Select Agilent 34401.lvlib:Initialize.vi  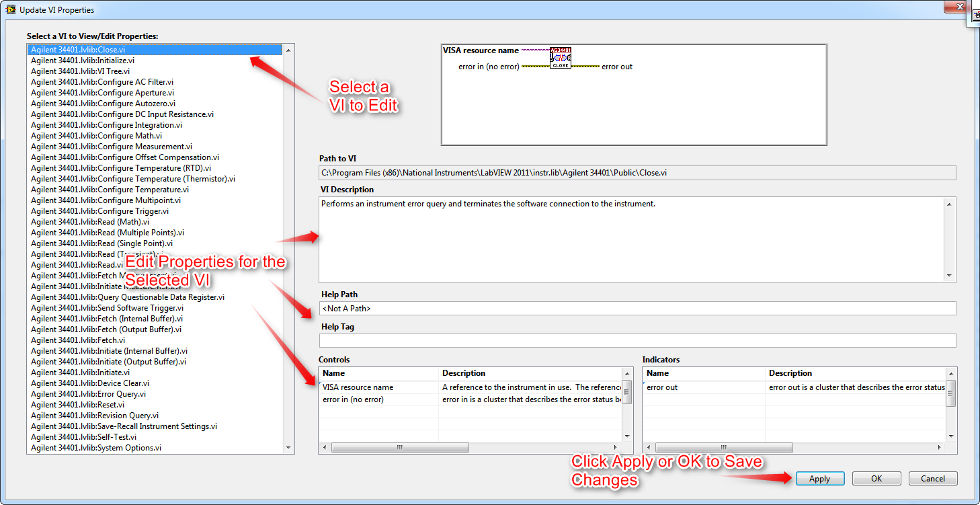click(155, 61)
